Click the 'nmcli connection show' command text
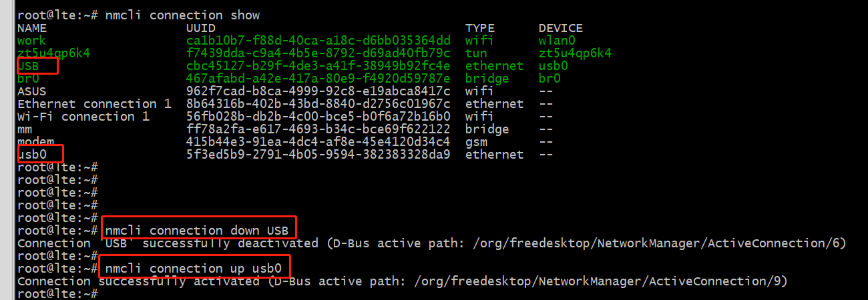Screen dimensions: 868x300 (x=182, y=15)
